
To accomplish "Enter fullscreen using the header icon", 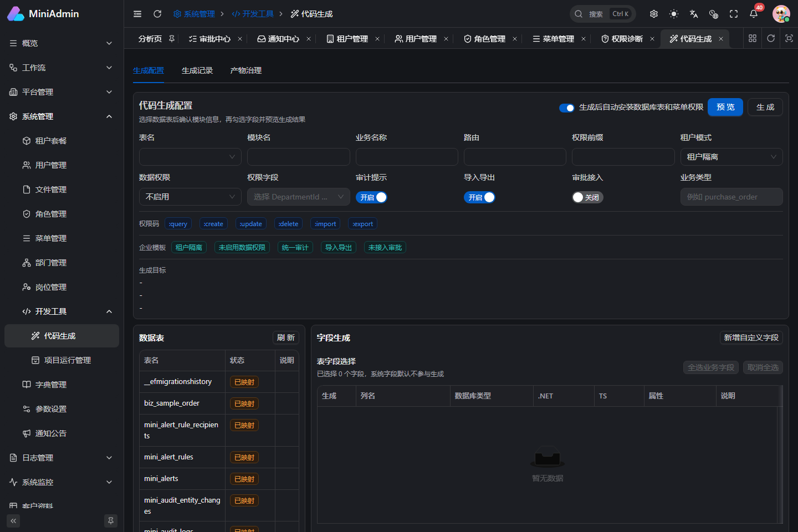I will click(x=734, y=14).
